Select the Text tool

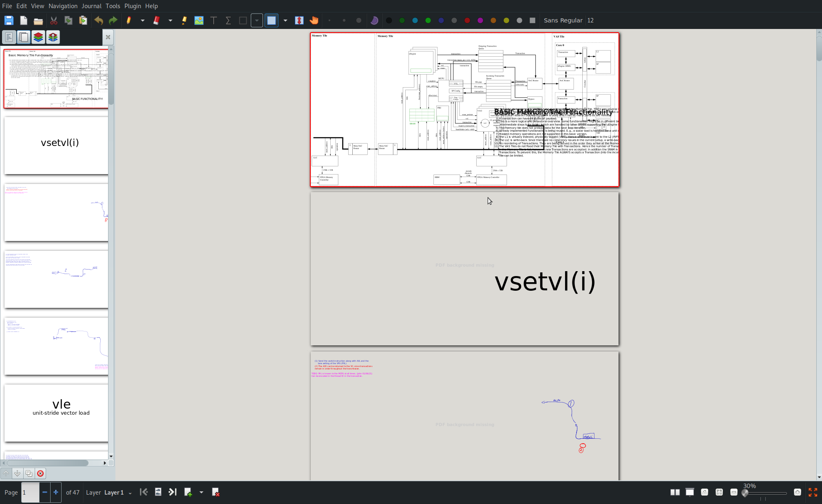[213, 20]
